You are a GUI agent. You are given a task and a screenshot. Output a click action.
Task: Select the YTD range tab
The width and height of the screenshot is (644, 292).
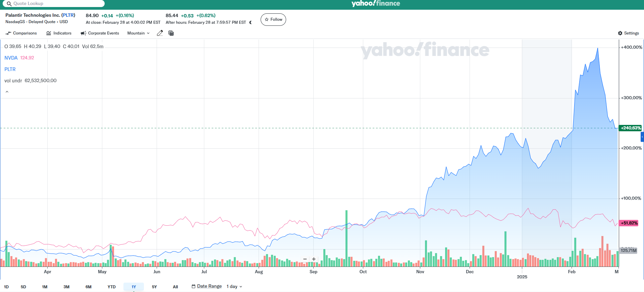[111, 287]
